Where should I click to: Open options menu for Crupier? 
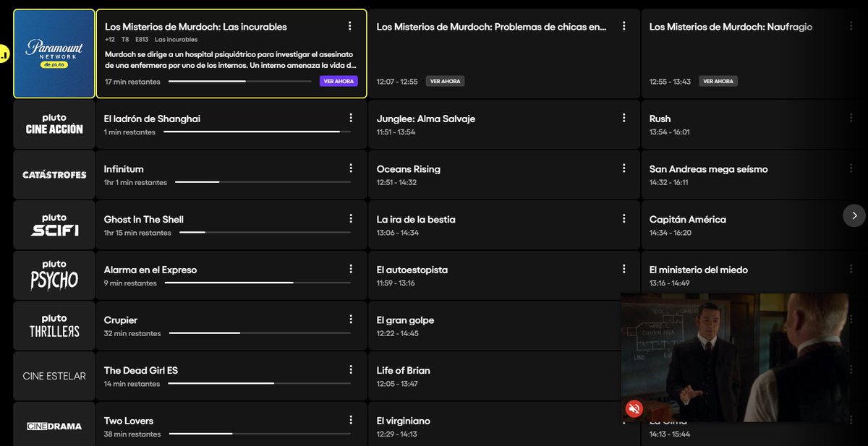(x=350, y=320)
